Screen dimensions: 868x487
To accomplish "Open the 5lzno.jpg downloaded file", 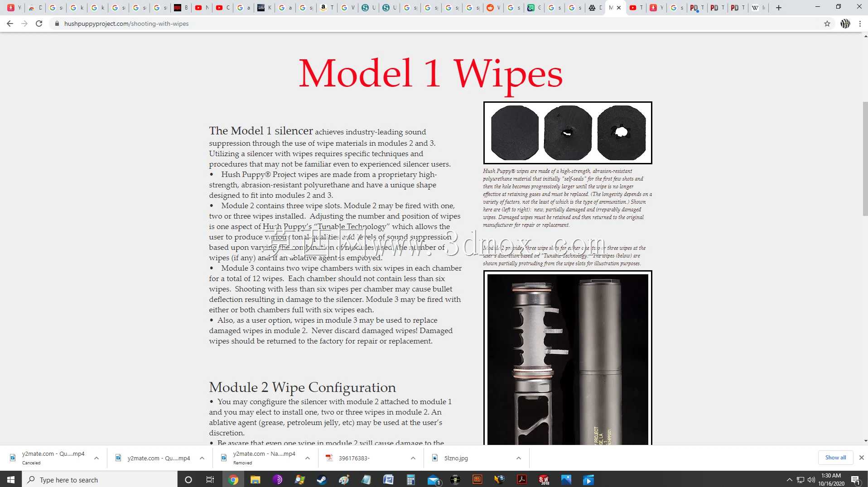I will pos(456,458).
